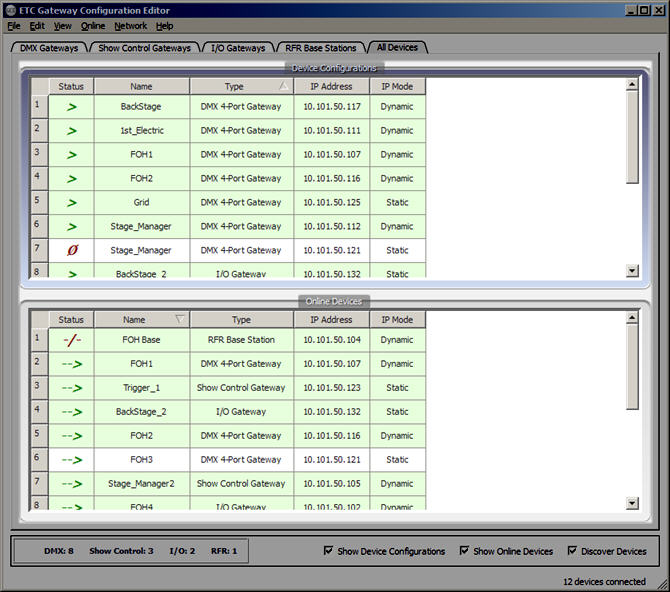Image resolution: width=670 pixels, height=592 pixels.
Task: Toggle Discover Devices checkbox
Action: pyautogui.click(x=572, y=551)
